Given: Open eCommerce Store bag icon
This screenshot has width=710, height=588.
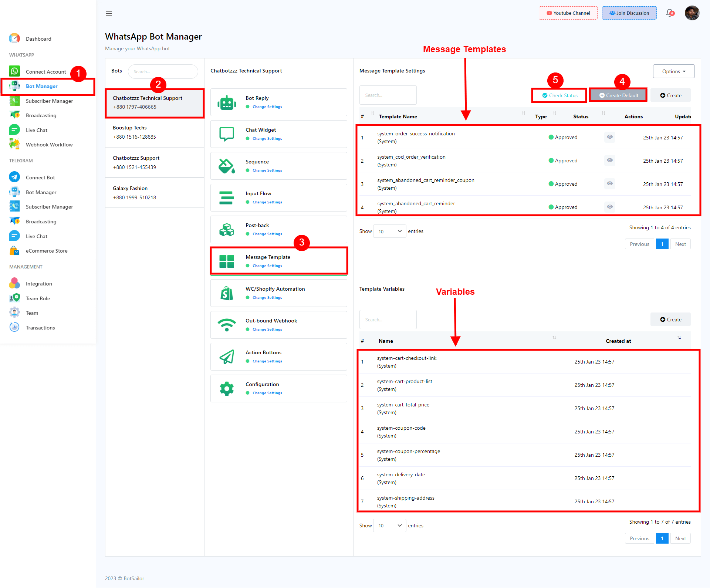Looking at the screenshot, I should [x=14, y=250].
